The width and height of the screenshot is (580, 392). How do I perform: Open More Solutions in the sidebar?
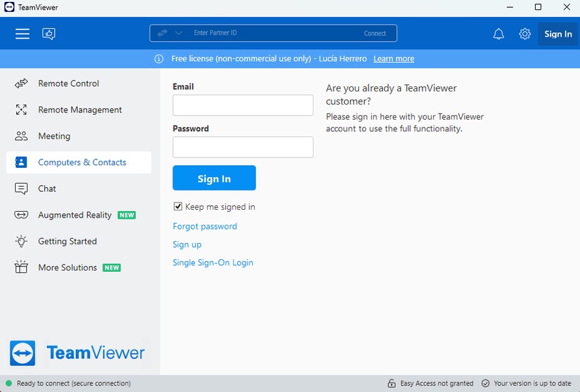[x=67, y=267]
